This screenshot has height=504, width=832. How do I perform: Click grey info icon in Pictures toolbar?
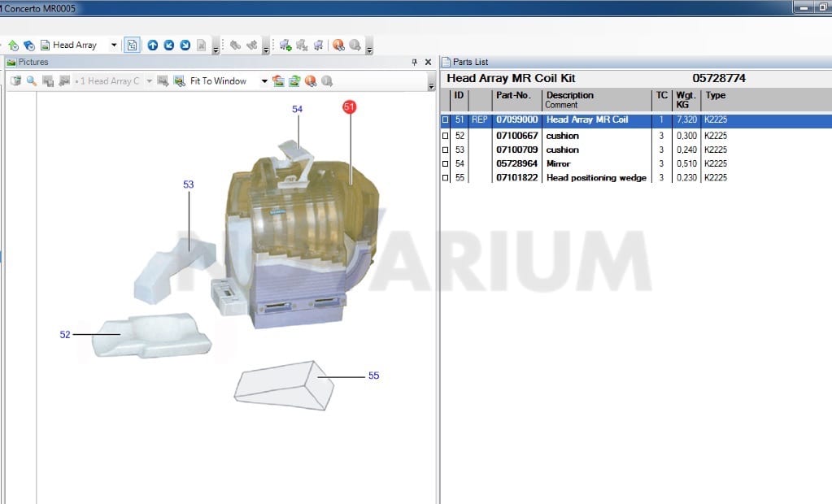tap(327, 81)
